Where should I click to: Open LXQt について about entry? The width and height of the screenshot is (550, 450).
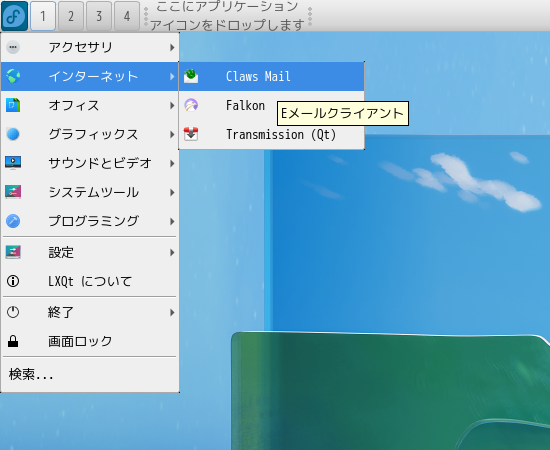[90, 282]
